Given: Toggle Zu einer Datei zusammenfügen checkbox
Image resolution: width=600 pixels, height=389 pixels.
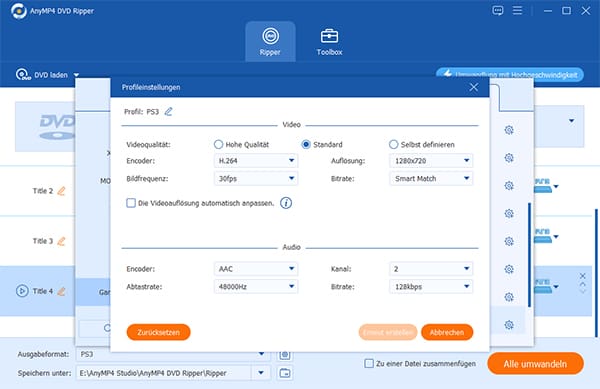Looking at the screenshot, I should [x=369, y=363].
